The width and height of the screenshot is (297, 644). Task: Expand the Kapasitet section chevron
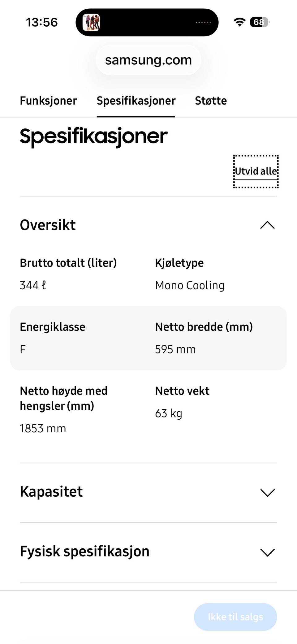(x=267, y=492)
